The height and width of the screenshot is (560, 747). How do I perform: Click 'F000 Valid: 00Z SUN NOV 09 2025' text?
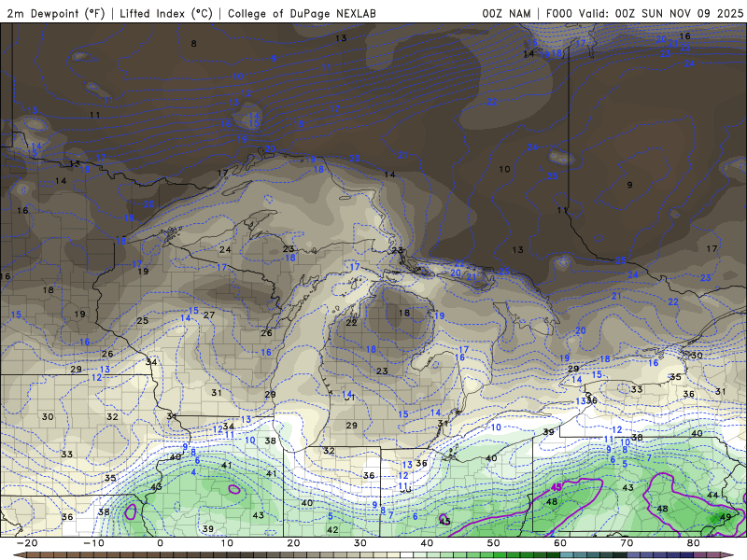pos(644,13)
